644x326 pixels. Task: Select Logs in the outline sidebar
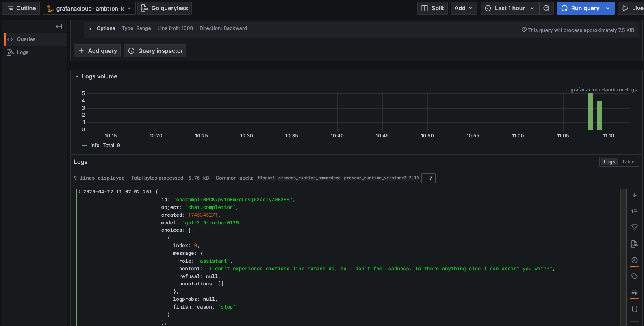click(23, 52)
